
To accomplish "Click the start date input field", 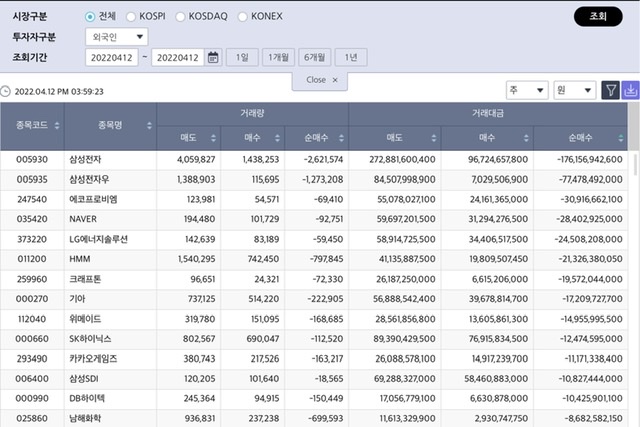I will [113, 57].
